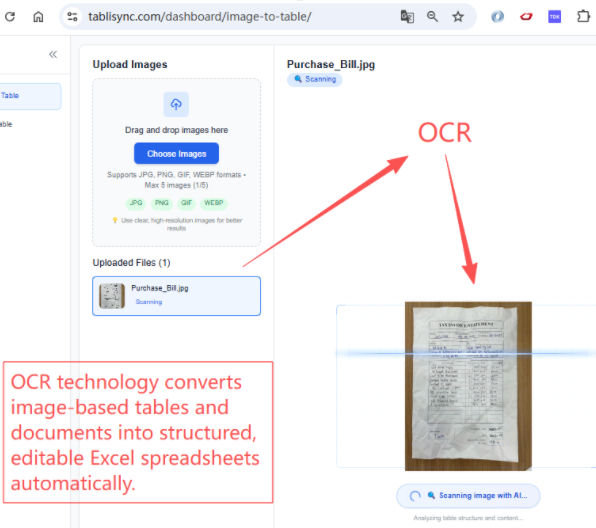Click the 'Upload Images' heading
The image size is (596, 528).
(130, 65)
